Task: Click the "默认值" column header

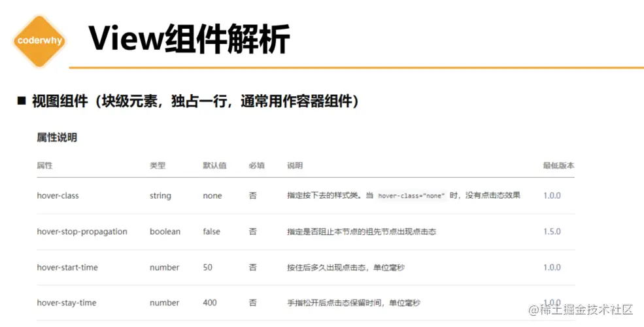Action: click(x=214, y=165)
